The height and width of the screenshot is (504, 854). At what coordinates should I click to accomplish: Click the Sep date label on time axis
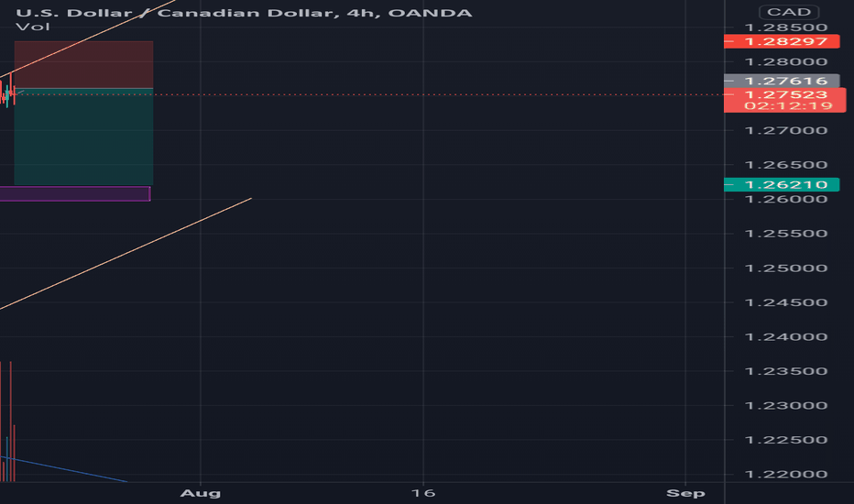click(x=685, y=493)
